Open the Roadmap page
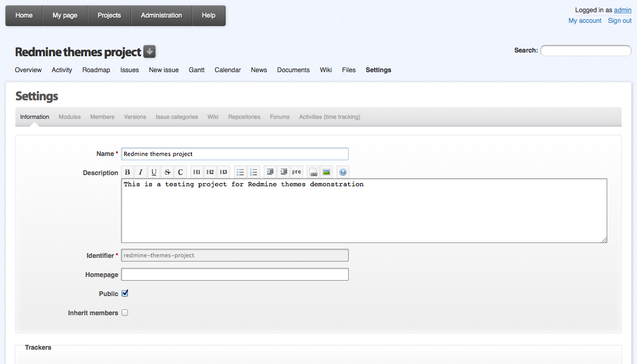 pos(96,70)
